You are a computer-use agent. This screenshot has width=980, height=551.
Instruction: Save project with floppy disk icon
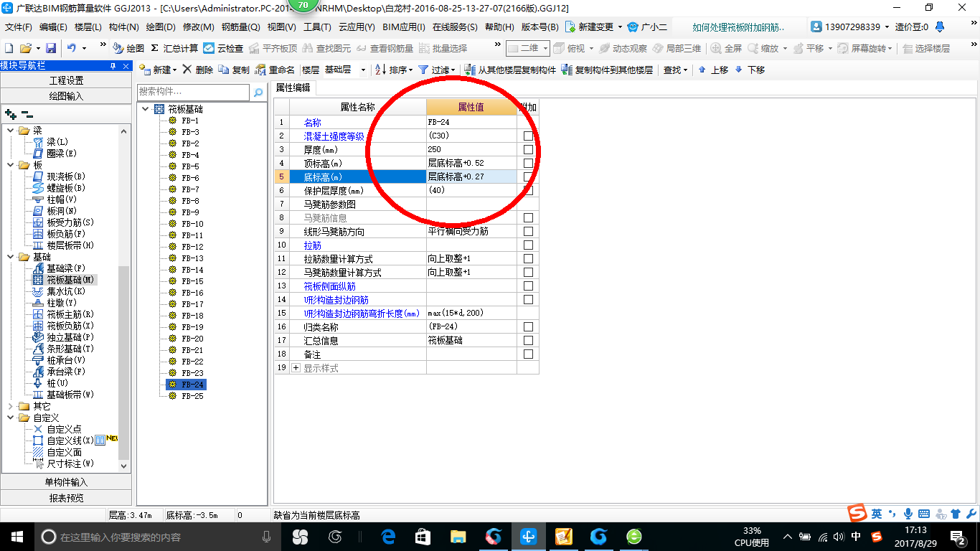click(x=51, y=48)
